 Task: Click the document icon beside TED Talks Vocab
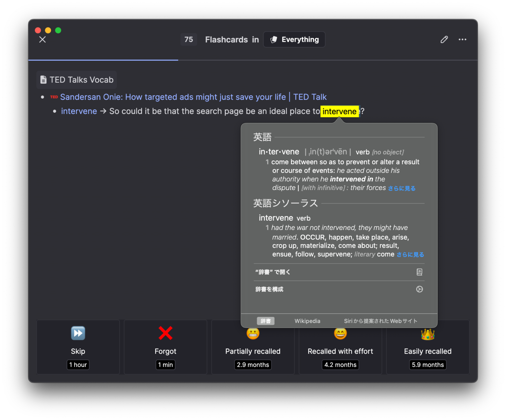(43, 79)
